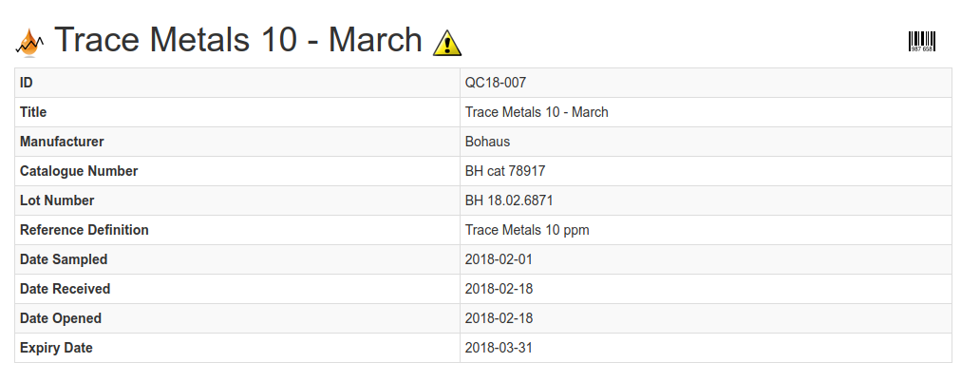This screenshot has height=382, width=980.
Task: Select the expiry date 2018-03-31
Action: point(499,348)
